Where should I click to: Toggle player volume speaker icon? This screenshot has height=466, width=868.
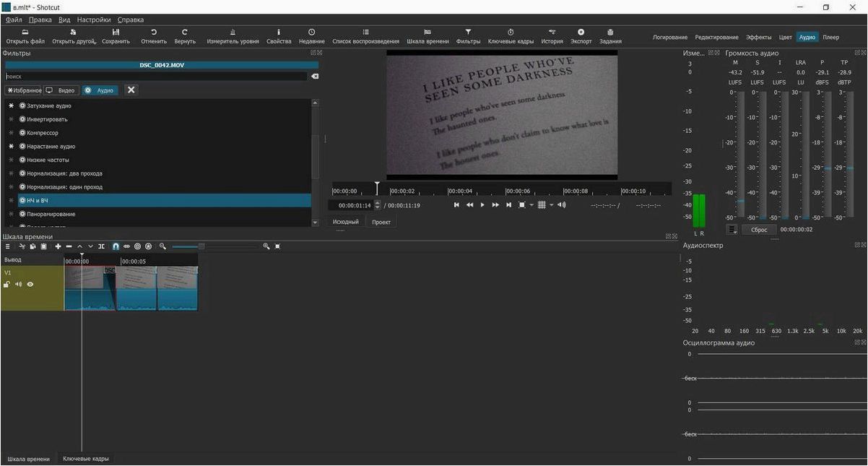coord(562,205)
